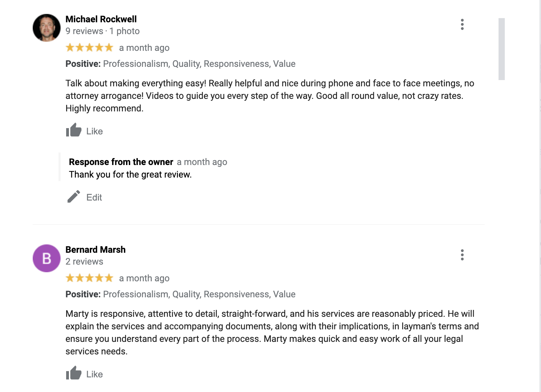Click the pencil icon to edit owner response

click(x=74, y=197)
